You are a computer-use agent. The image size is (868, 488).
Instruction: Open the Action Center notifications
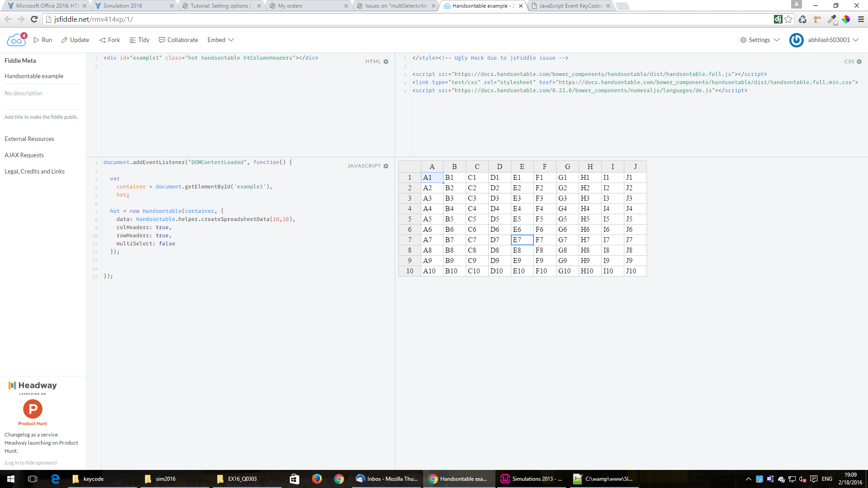point(814,479)
